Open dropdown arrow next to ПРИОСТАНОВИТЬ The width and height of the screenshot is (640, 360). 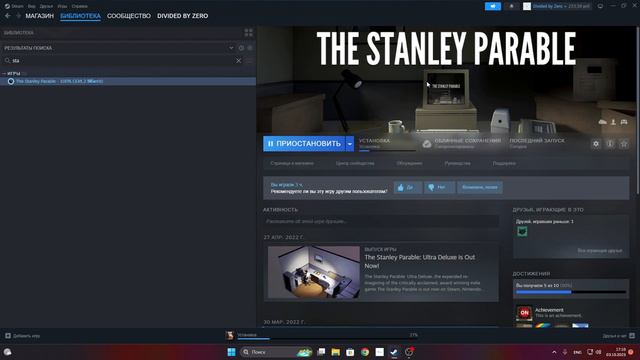(350, 144)
